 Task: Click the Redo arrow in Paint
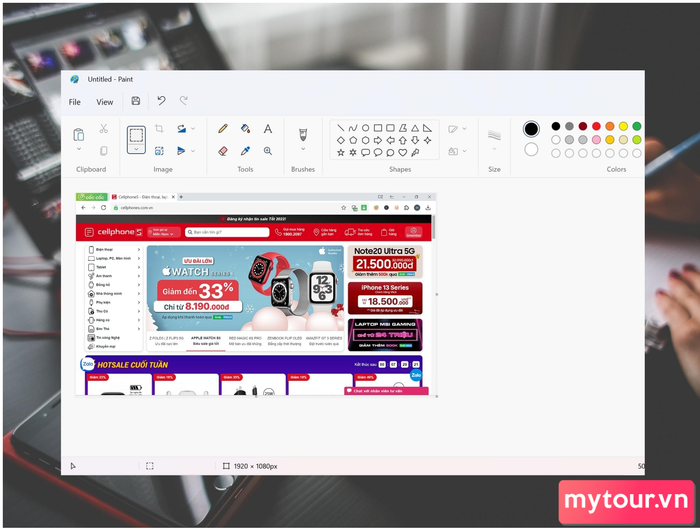(x=183, y=101)
